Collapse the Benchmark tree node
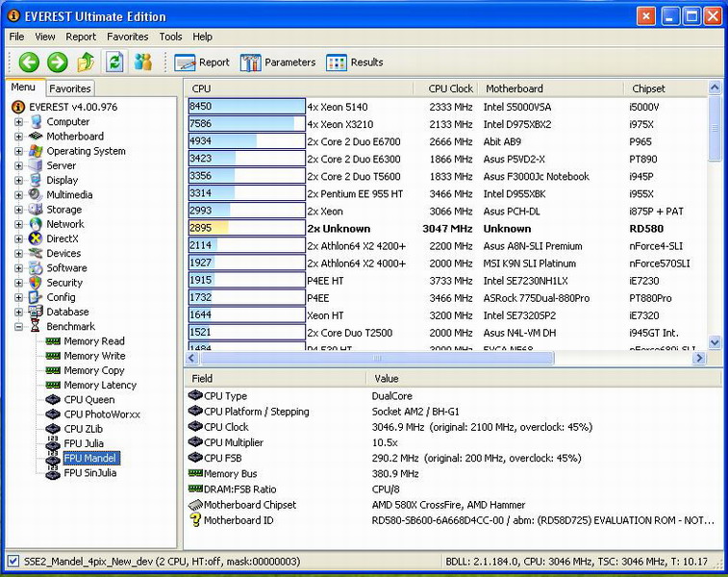 [18, 327]
